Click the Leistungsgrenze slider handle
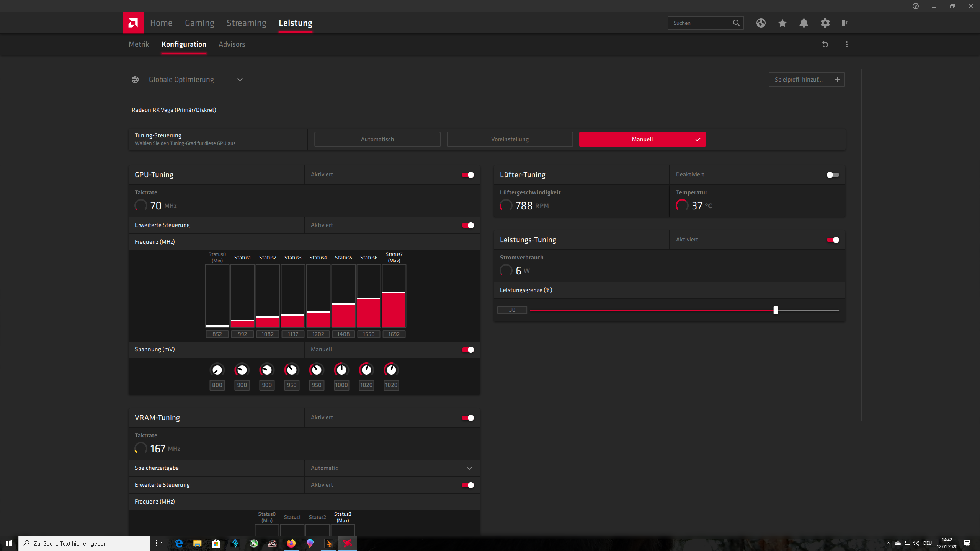 point(776,310)
